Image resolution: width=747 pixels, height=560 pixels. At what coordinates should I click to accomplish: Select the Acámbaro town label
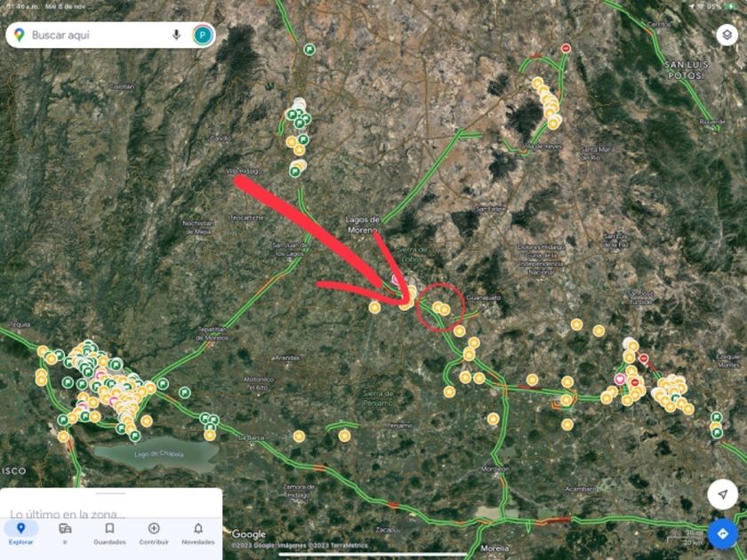(x=581, y=489)
